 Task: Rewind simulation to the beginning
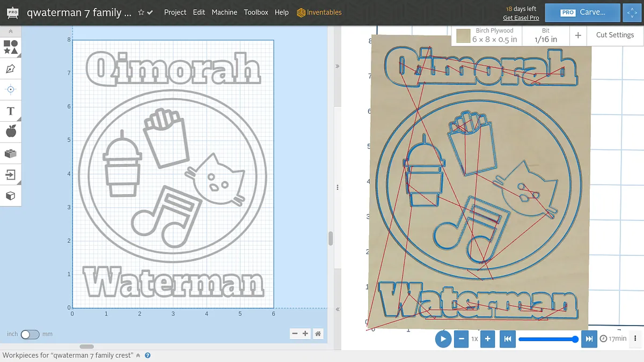pos(507,339)
